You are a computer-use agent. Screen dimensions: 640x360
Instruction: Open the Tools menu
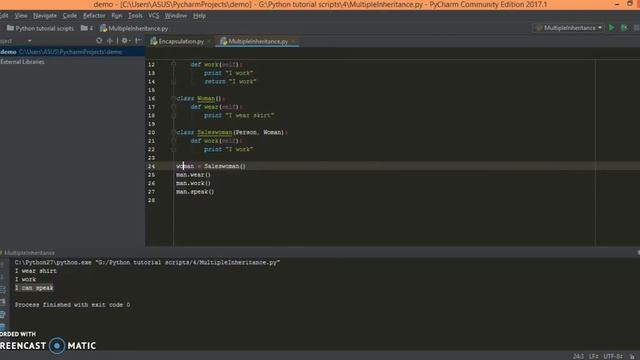coord(135,16)
